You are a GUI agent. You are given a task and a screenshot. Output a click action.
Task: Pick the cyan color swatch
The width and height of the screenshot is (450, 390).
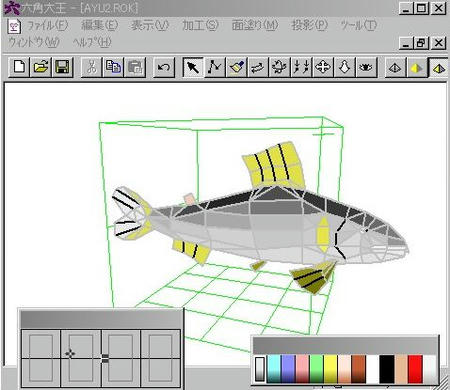tap(274, 369)
